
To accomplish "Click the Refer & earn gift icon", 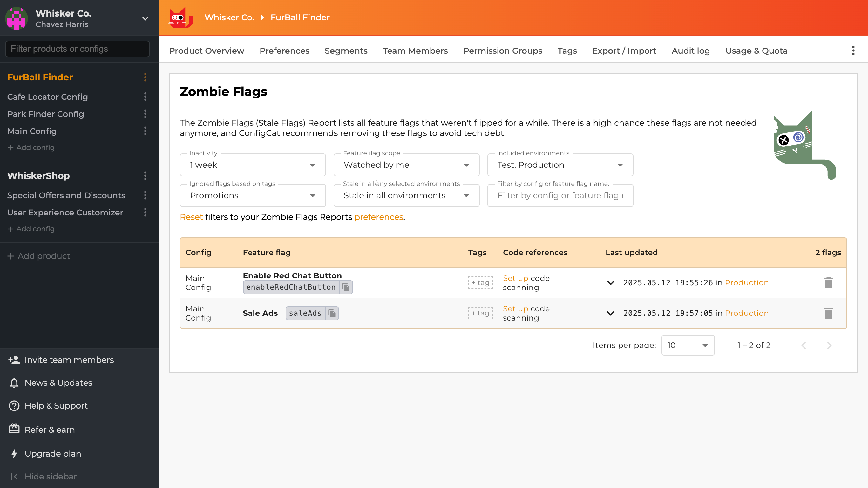I will pyautogui.click(x=14, y=429).
